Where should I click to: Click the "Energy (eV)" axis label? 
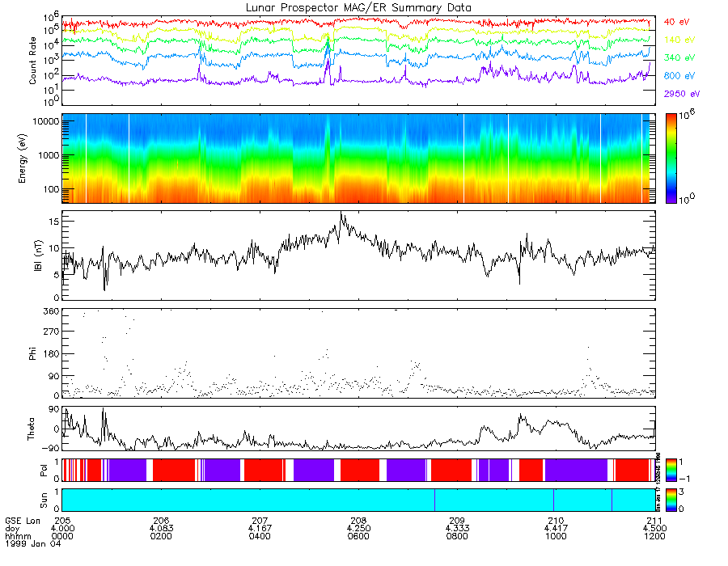(x=22, y=158)
